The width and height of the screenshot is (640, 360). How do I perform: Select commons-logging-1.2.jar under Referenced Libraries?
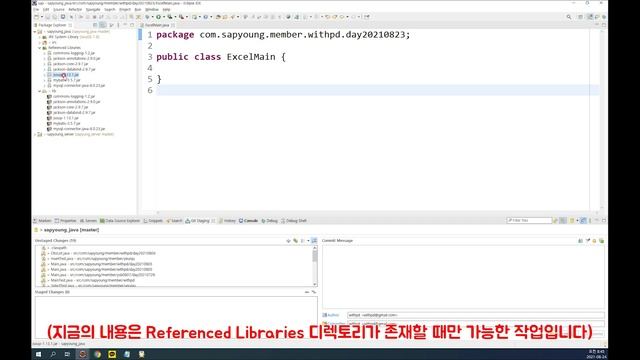pyautogui.click(x=73, y=53)
